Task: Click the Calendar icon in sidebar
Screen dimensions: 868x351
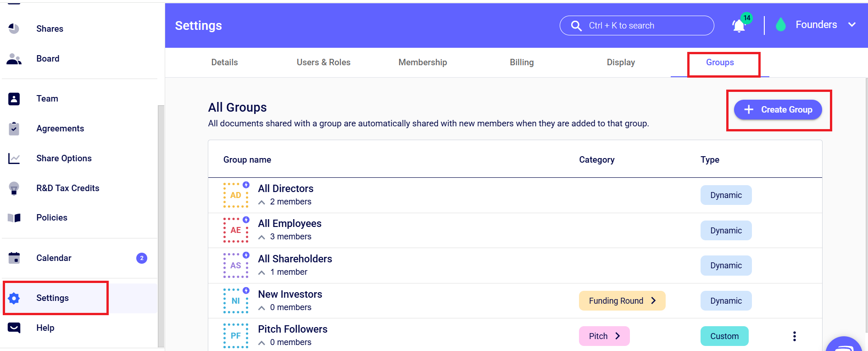Action: [14, 258]
